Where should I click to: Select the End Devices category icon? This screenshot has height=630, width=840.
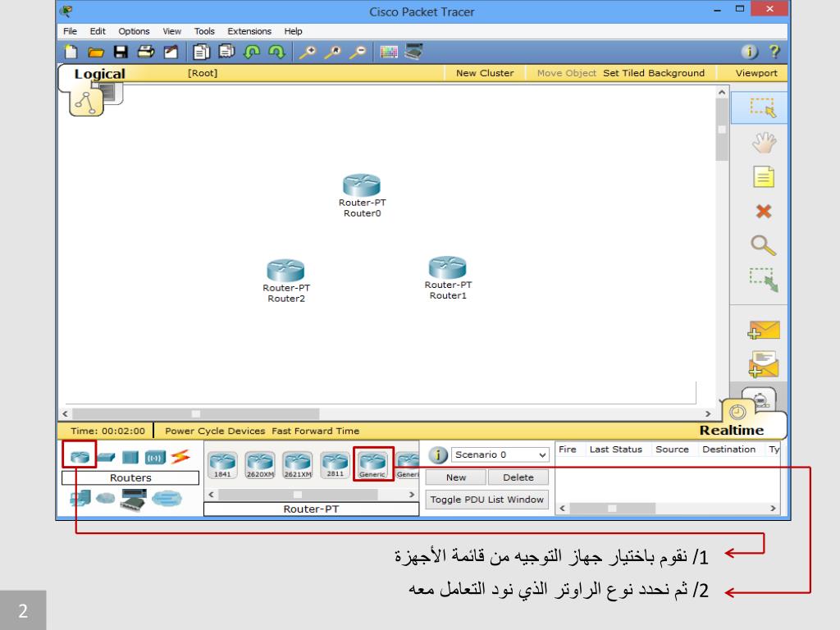[x=80, y=498]
